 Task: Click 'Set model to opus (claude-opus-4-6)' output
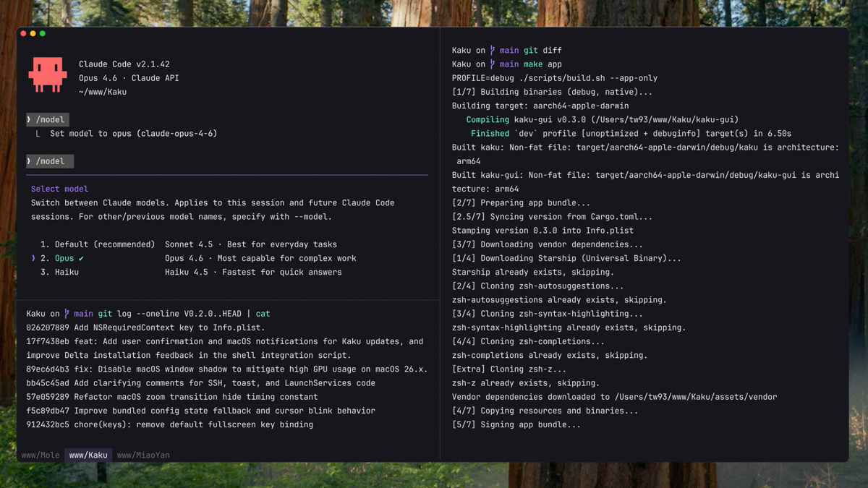pos(134,134)
